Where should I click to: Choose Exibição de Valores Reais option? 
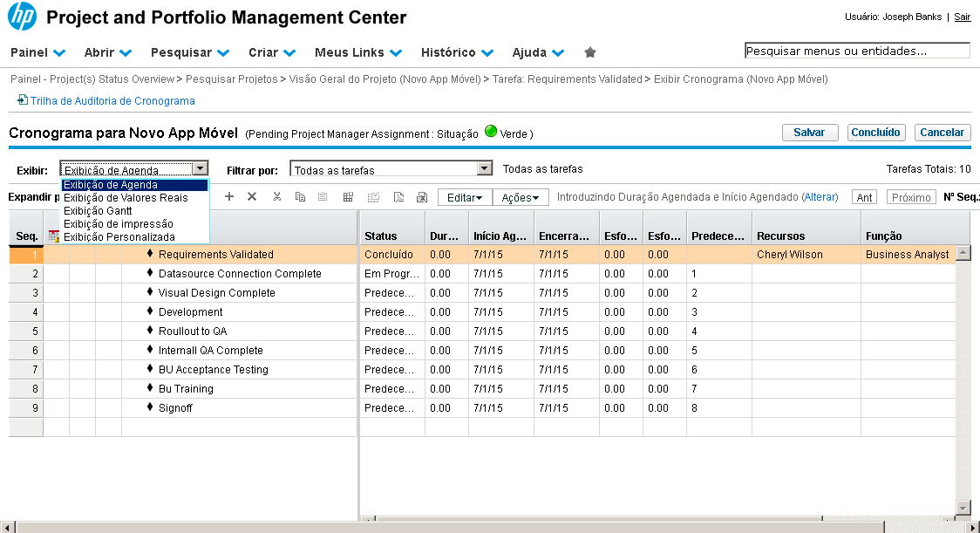point(126,198)
